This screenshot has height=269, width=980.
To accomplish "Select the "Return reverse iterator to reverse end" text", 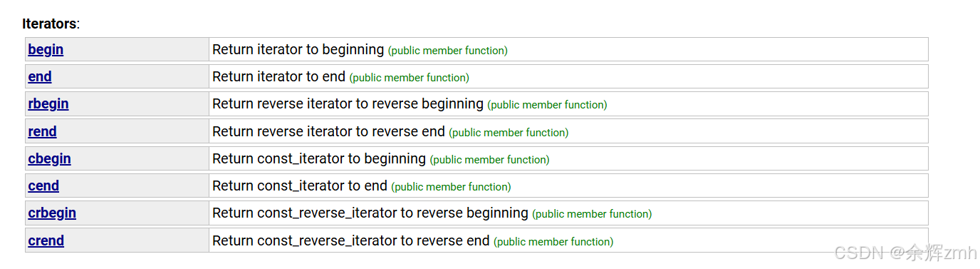I will [x=329, y=131].
